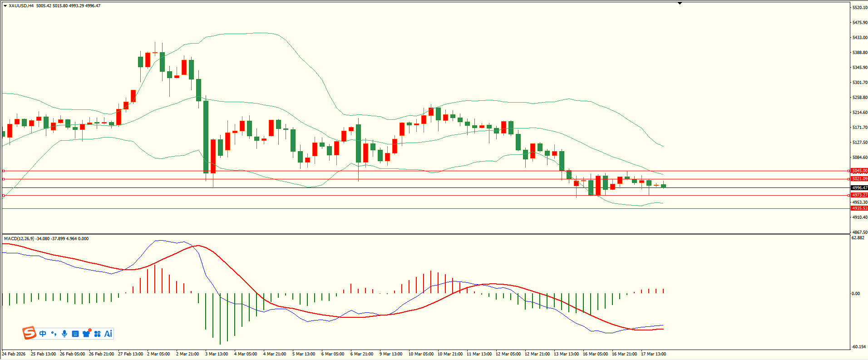The image size is (868, 360).
Task: Launch the Ai assistant in IME toolbar
Action: coord(108,334)
